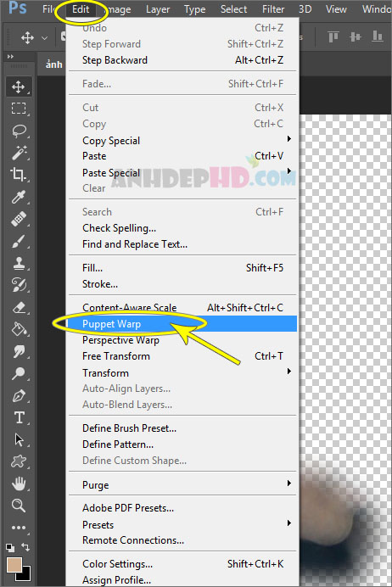Choose the Horizontal Type tool
The width and height of the screenshot is (392, 587).
[x=20, y=417]
